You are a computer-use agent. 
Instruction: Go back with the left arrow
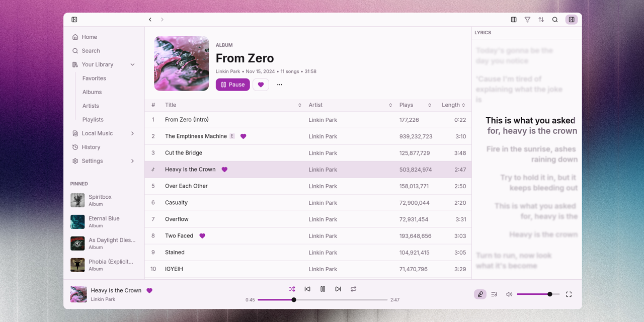pyautogui.click(x=150, y=20)
